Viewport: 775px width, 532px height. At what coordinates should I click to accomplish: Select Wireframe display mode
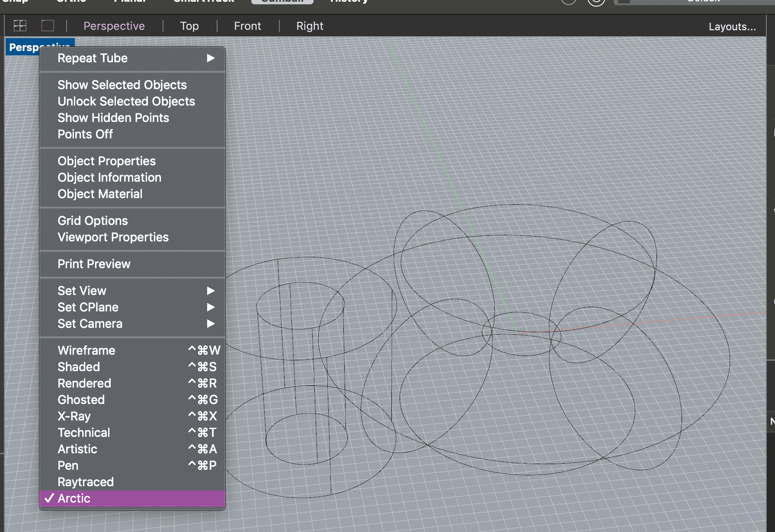pos(86,350)
